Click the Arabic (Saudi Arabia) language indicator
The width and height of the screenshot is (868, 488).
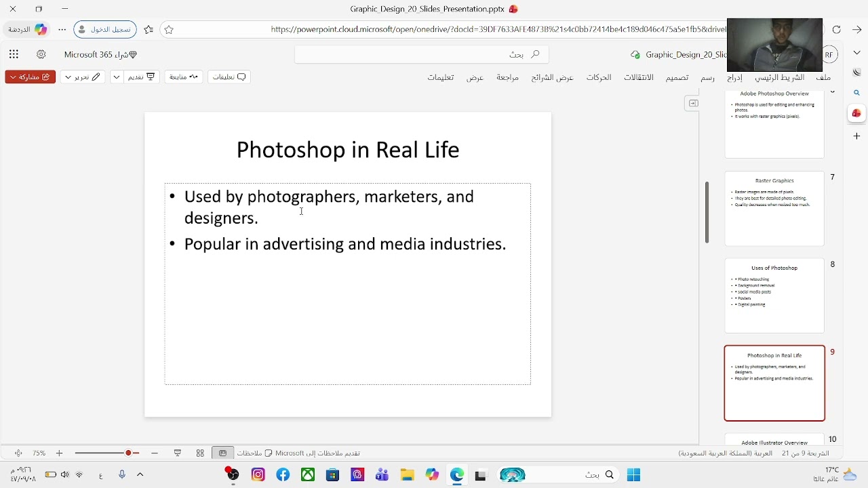click(x=726, y=453)
